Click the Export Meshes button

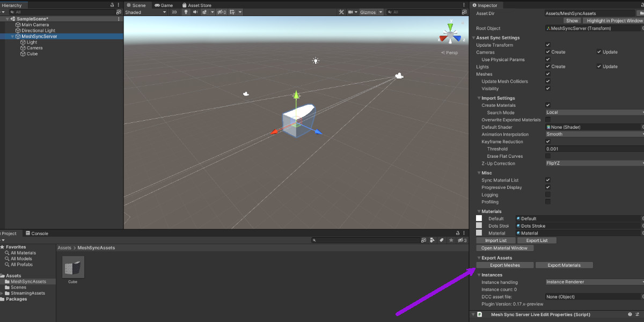504,265
